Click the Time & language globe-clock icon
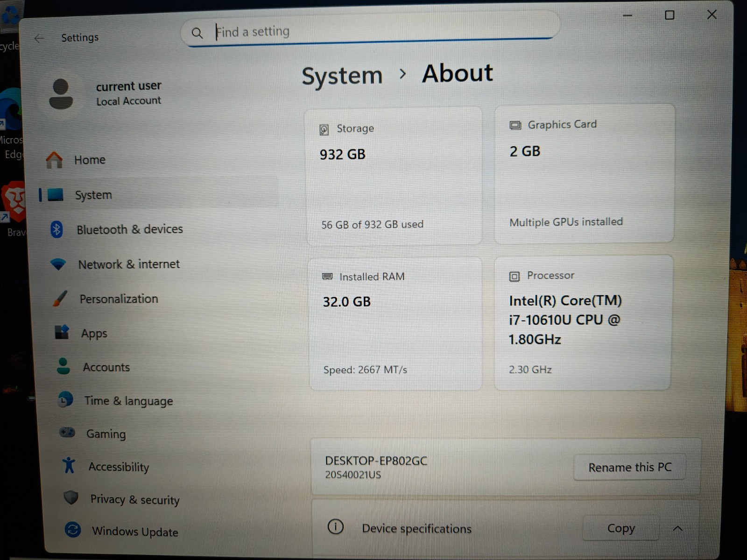747x560 pixels. point(65,400)
